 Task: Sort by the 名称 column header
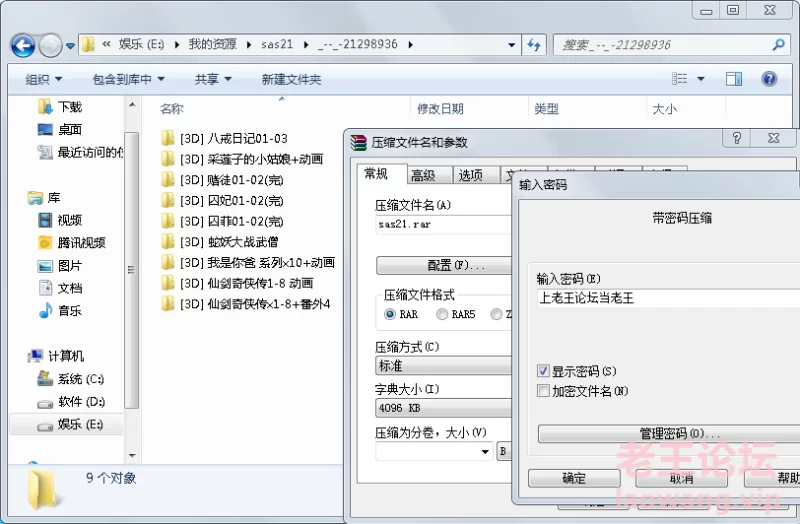coord(171,109)
